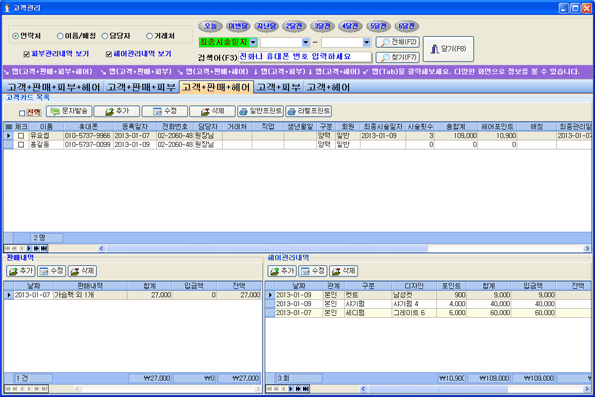Edit the sales record in 판매내역
This screenshot has height=397, width=595.
coord(52,271)
